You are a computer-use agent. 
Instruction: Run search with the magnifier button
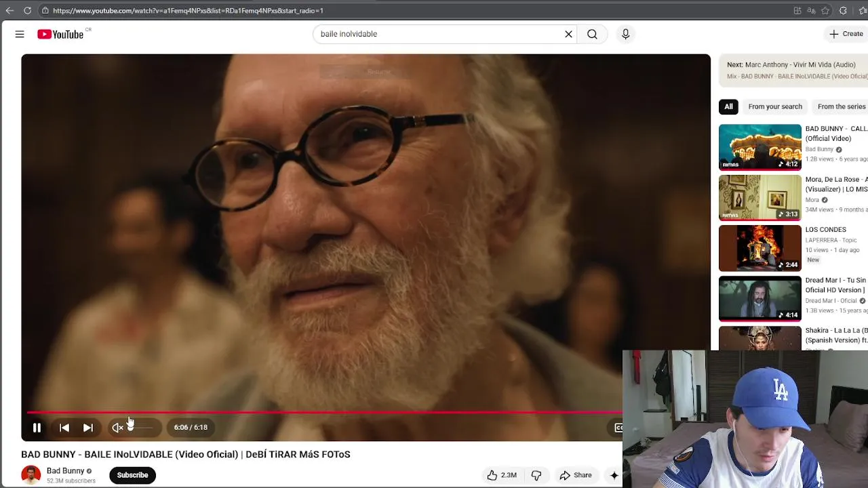pos(592,34)
